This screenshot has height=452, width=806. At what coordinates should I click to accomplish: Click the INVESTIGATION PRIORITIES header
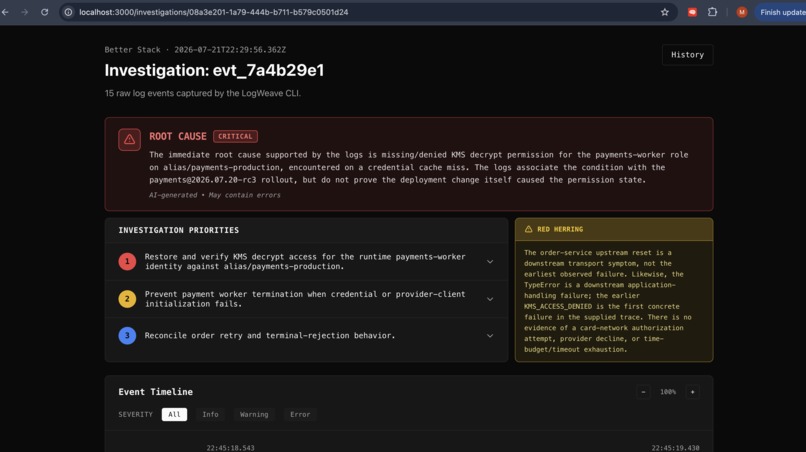[179, 230]
